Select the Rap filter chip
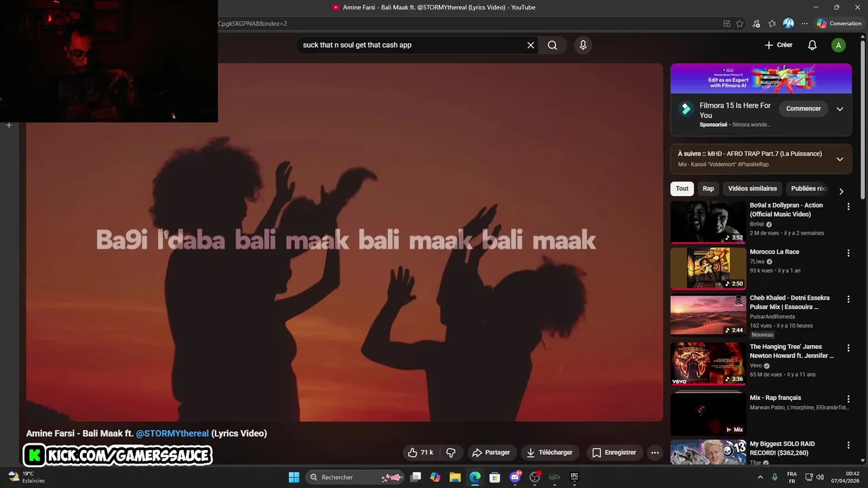Viewport: 868px width, 488px height. click(708, 189)
